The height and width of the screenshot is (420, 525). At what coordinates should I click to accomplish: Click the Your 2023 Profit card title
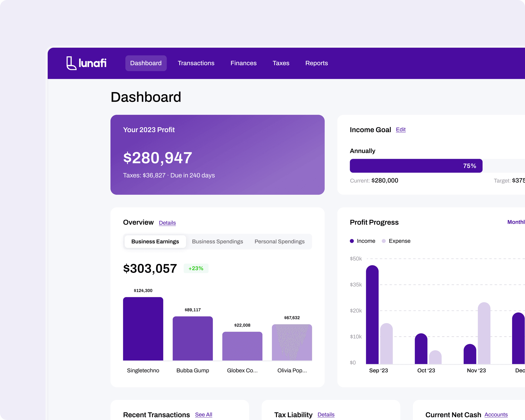tap(149, 130)
